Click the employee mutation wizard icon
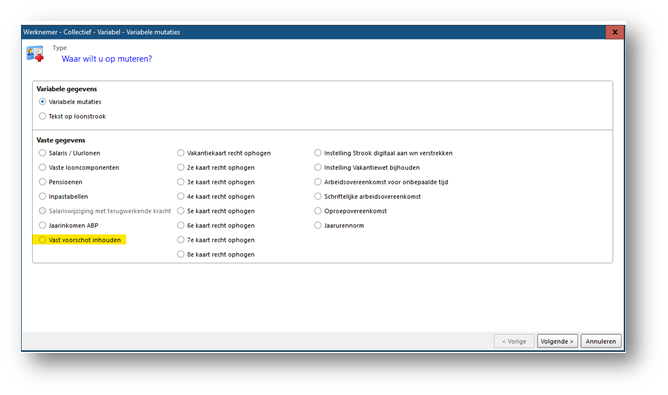 coord(35,54)
